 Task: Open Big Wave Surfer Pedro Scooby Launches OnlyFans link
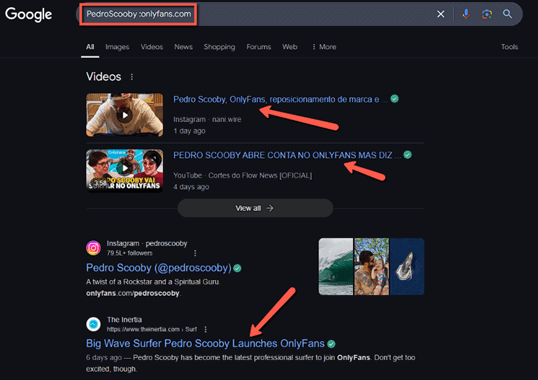click(x=205, y=344)
